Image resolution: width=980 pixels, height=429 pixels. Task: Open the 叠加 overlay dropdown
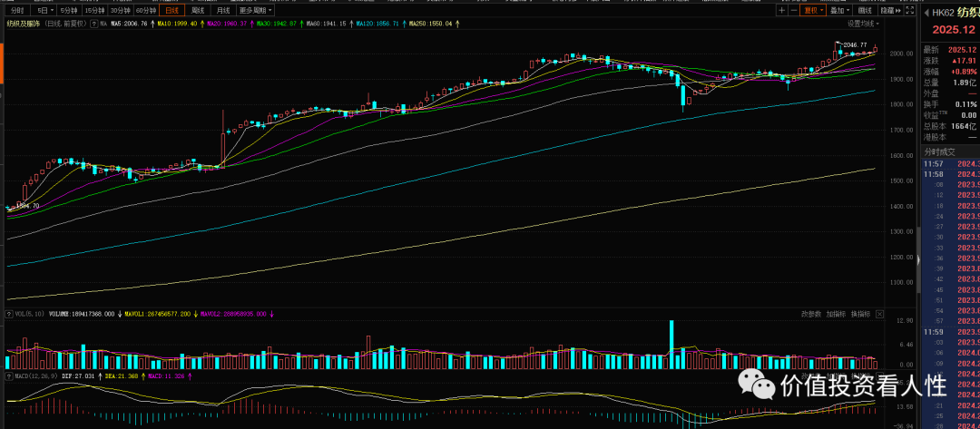pos(839,11)
